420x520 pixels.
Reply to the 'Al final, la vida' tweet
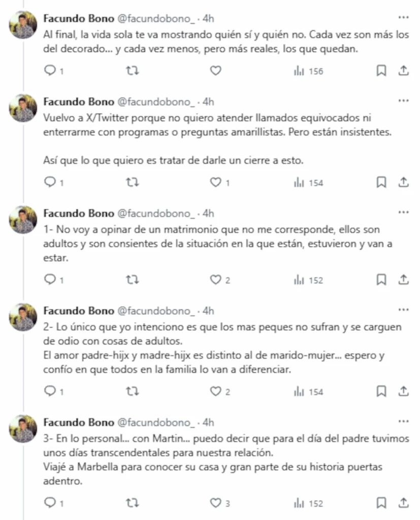click(50, 71)
